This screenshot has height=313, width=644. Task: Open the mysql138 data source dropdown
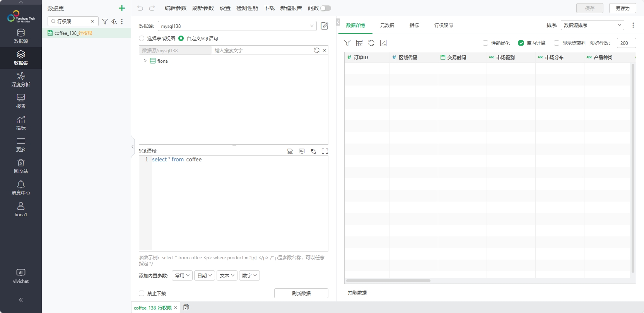point(237,26)
